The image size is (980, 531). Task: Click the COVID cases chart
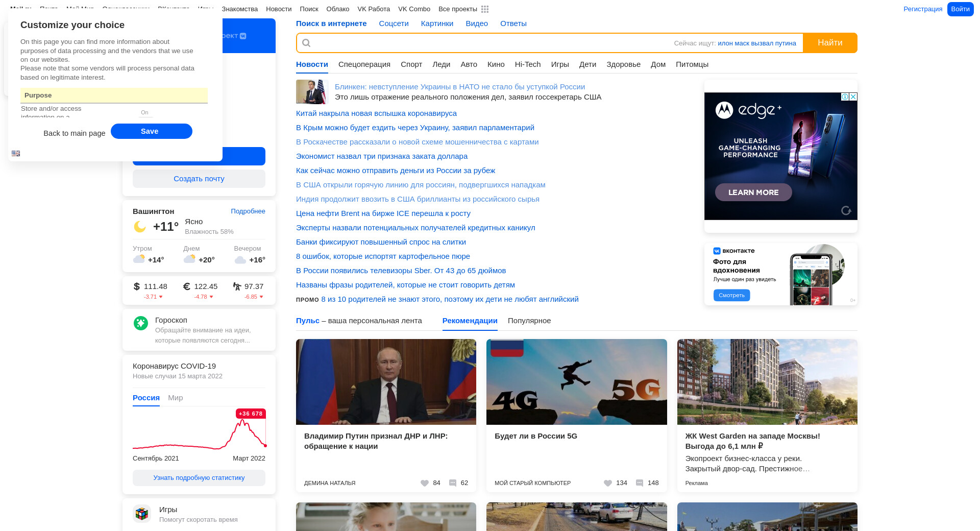coord(199,429)
